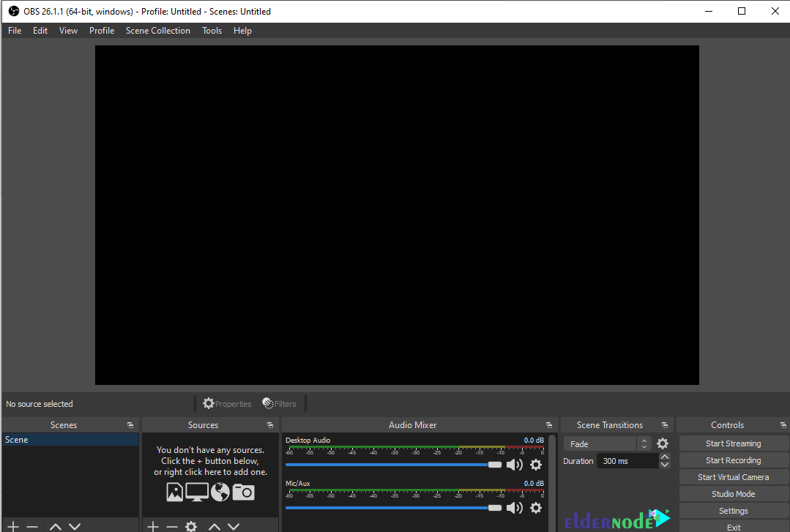Click Start Recording button
This screenshot has width=790, height=532.
click(734, 460)
